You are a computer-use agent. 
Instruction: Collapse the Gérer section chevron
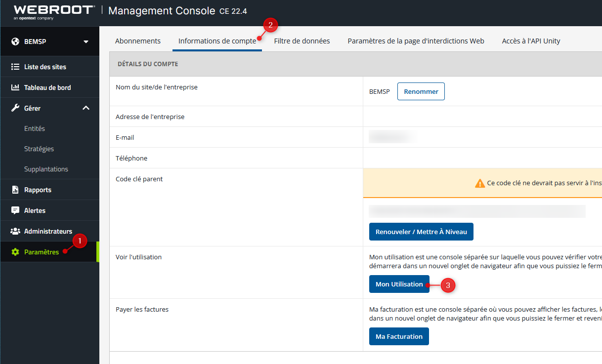coord(86,108)
